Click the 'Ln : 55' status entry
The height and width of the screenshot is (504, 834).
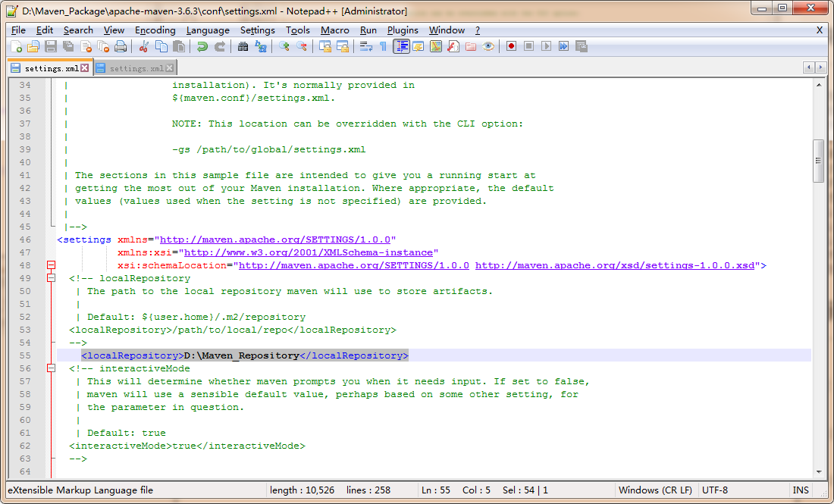click(x=436, y=490)
